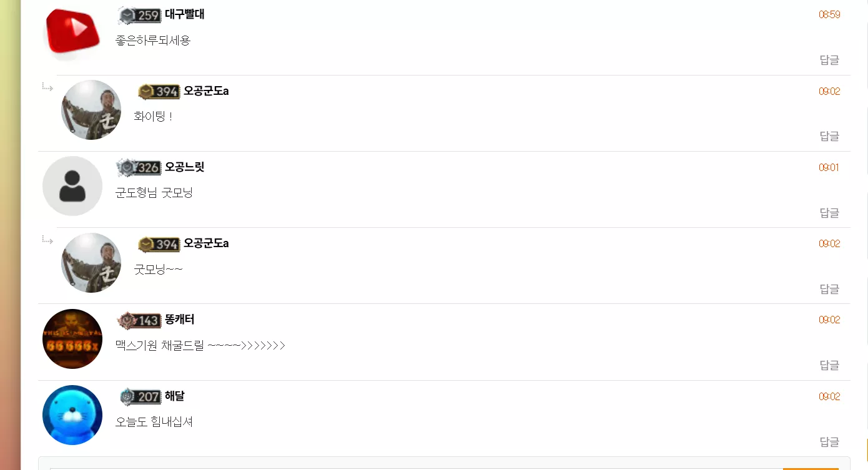This screenshot has width=868, height=470.
Task: Open 해달's blue otter avatar
Action: point(72,415)
